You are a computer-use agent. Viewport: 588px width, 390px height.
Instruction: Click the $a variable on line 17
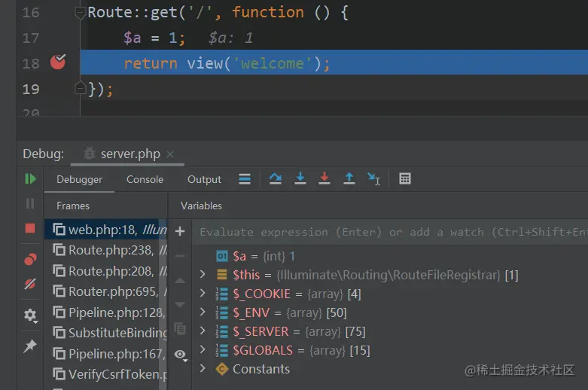coord(133,38)
